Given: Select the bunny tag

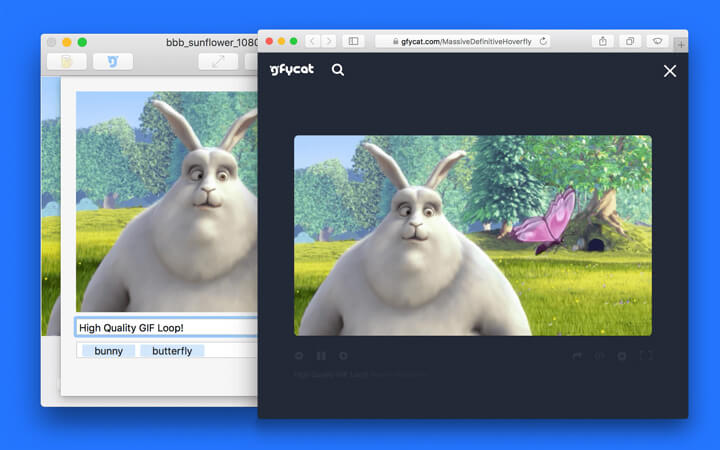Looking at the screenshot, I should click(108, 351).
